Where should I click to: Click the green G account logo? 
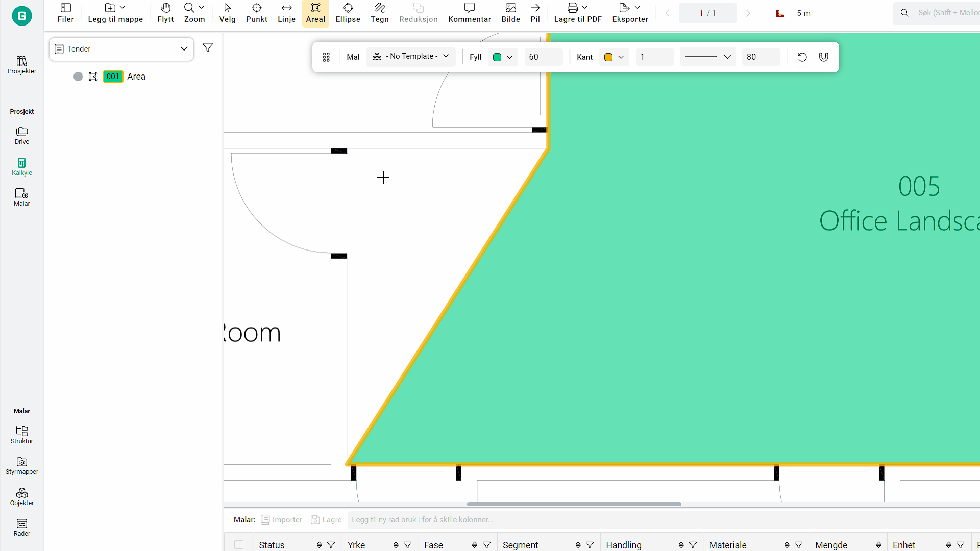click(21, 16)
